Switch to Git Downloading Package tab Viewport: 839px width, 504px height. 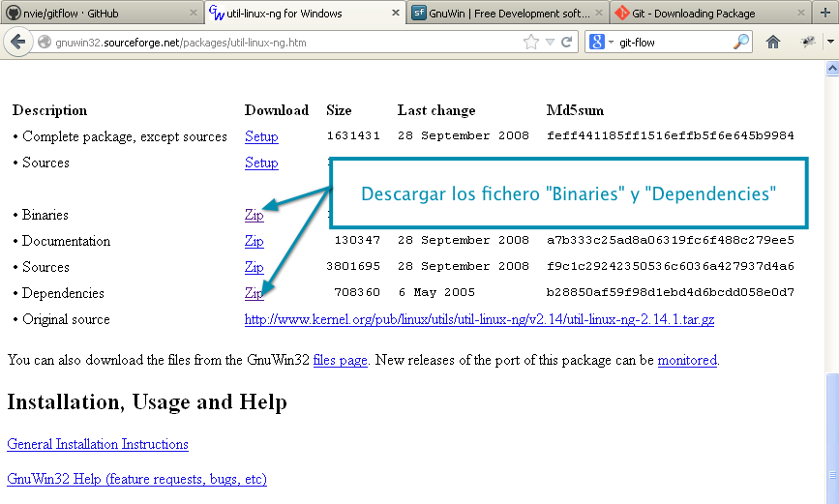[x=709, y=13]
